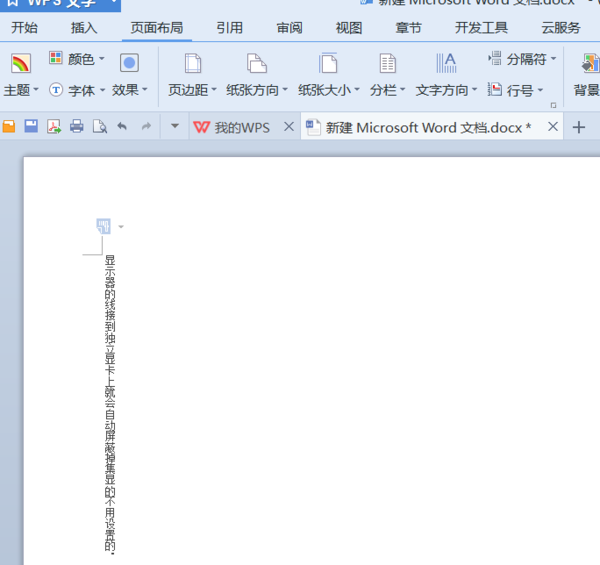600x565 pixels.
Task: Click the 页边距 page margins icon
Action: coord(193,63)
